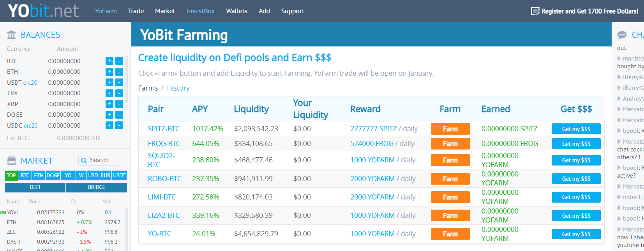
Task: Click the search magnifier icon in Market
Action: tap(84, 160)
